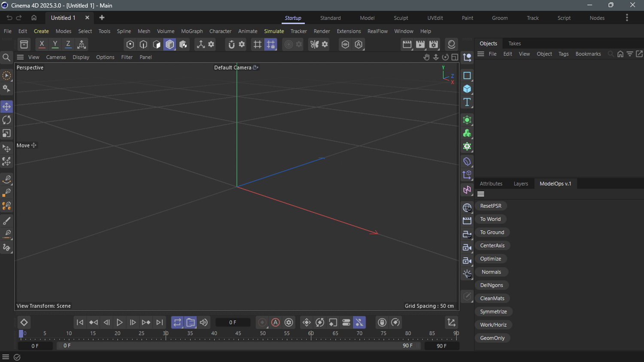
Task: Click the preview range bar below the timeline
Action: pyautogui.click(x=238, y=346)
